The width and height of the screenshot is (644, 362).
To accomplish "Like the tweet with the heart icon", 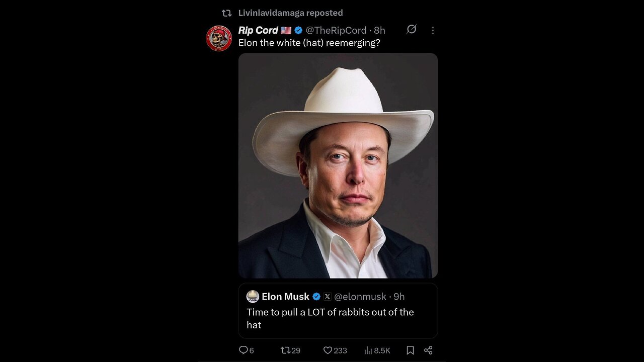I will coord(328,350).
